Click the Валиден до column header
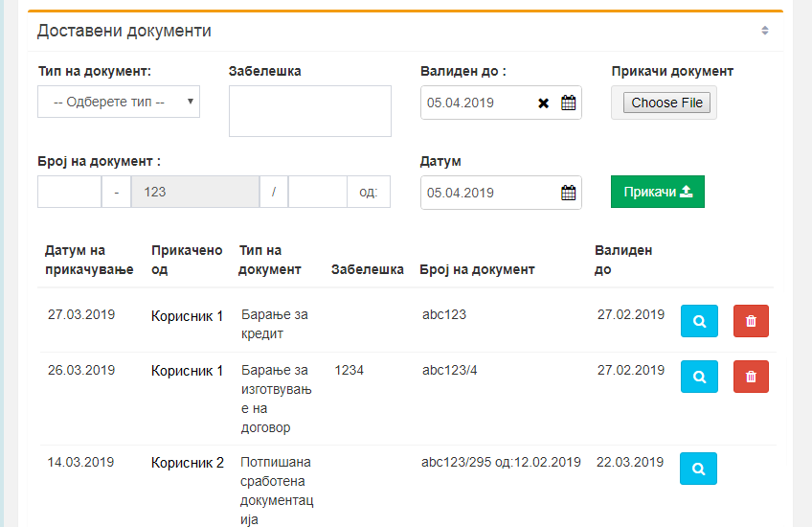 pos(623,260)
